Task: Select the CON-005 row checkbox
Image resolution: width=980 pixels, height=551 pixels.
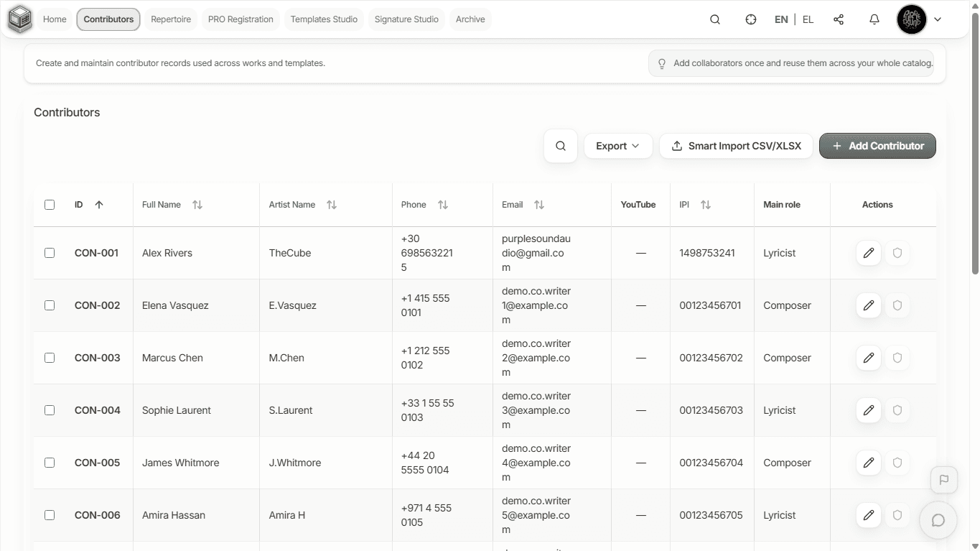Action: tap(50, 463)
